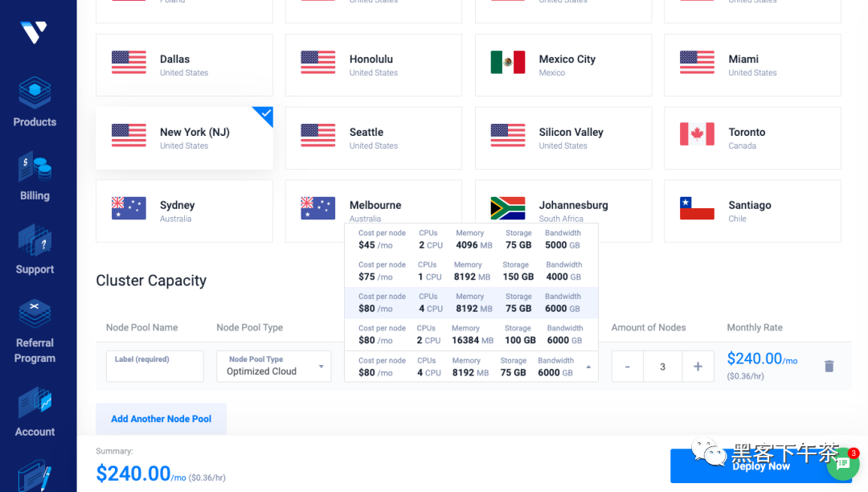Pick the $75/mo 1 CPU plan
The height and width of the screenshot is (492, 868).
click(x=471, y=271)
